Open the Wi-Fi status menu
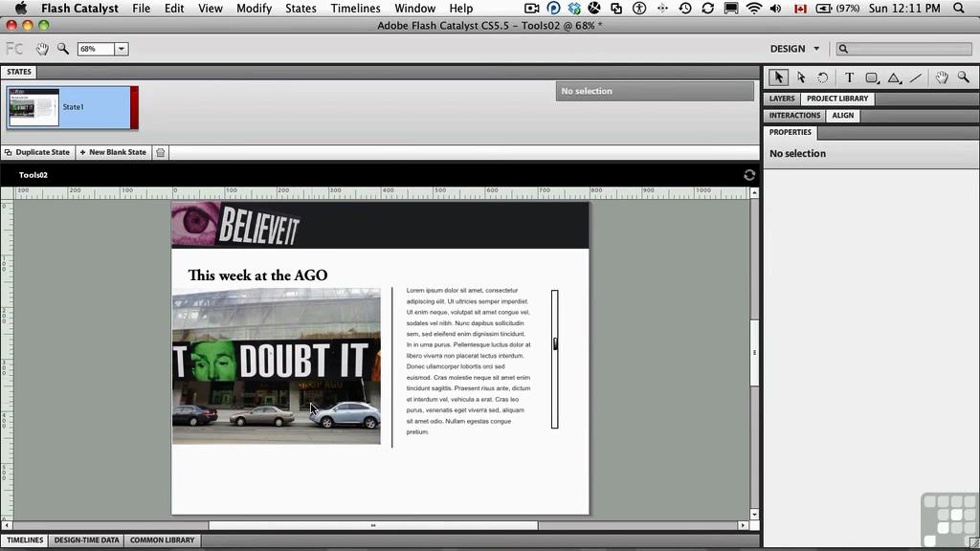Screen dimensions: 980x551 tap(754, 8)
